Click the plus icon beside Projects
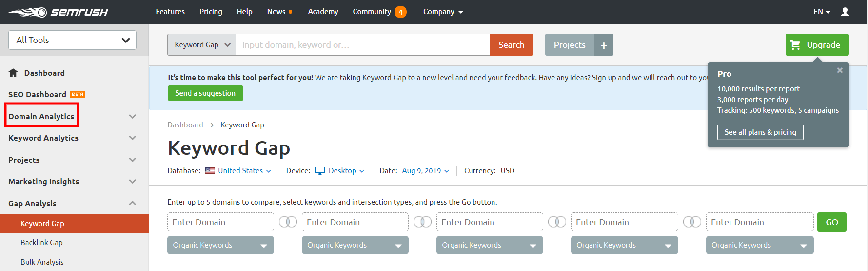The image size is (868, 271). click(604, 45)
